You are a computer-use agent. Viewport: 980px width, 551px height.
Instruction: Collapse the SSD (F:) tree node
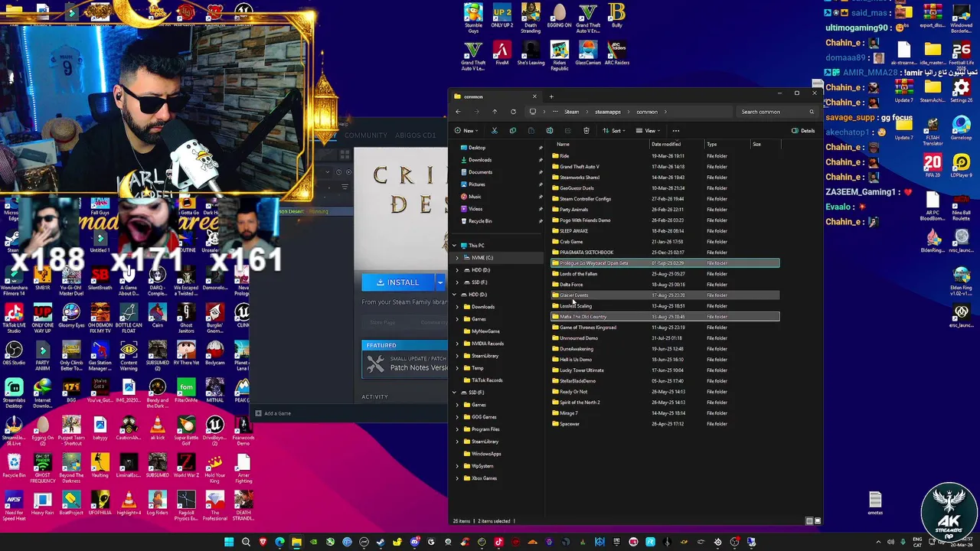pos(454,393)
